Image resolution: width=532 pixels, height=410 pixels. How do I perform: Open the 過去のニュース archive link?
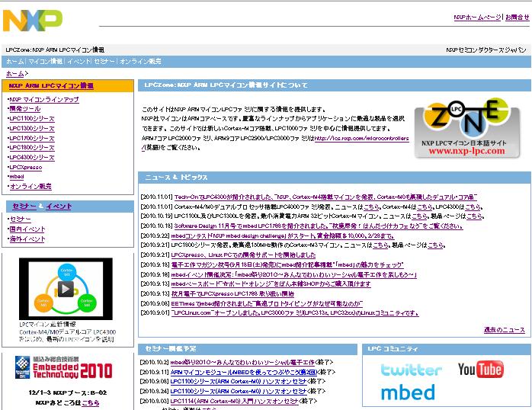(x=504, y=330)
